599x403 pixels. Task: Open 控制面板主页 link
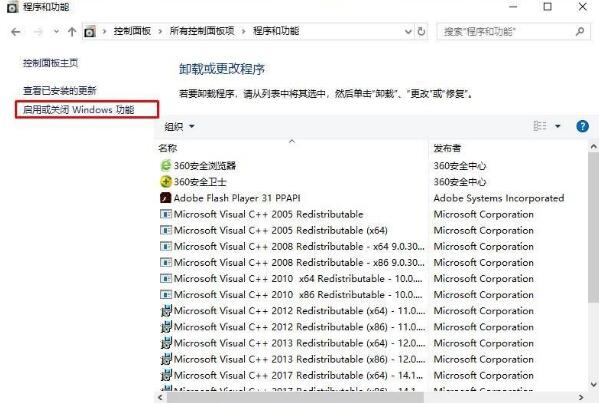click(x=50, y=63)
